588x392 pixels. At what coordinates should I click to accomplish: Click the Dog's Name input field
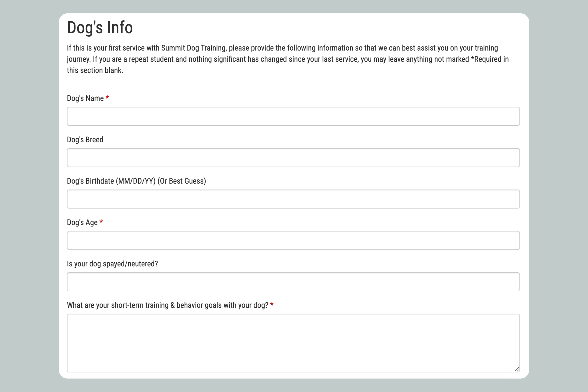click(293, 116)
